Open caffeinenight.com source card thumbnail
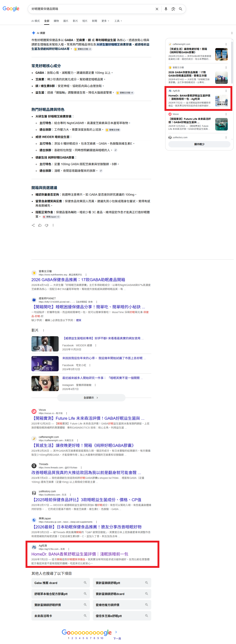Screen dimensions: 236x644 [x=221, y=55]
